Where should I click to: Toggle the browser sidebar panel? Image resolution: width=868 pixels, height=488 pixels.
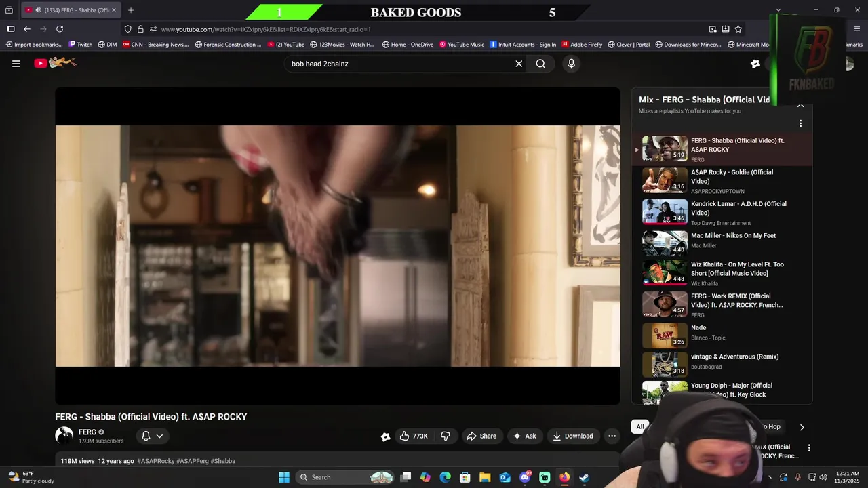11,29
